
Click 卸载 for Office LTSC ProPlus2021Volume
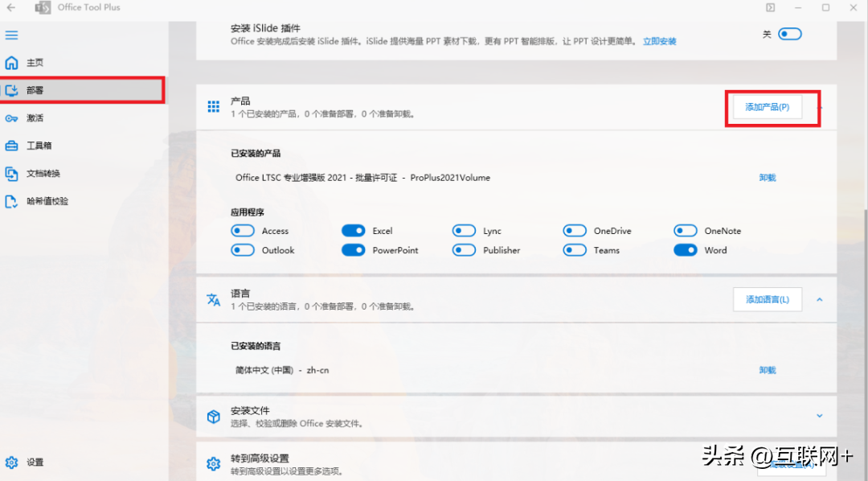(x=768, y=178)
